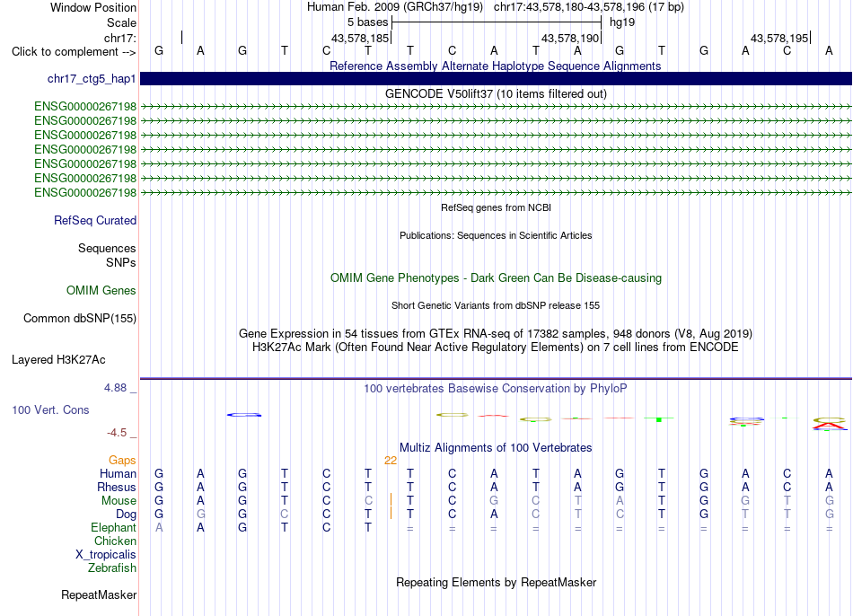Viewport: 853px width, 616px height.
Task: Open 100 vertebrates Basewise Conservation by PhyloP
Action: (x=496, y=388)
